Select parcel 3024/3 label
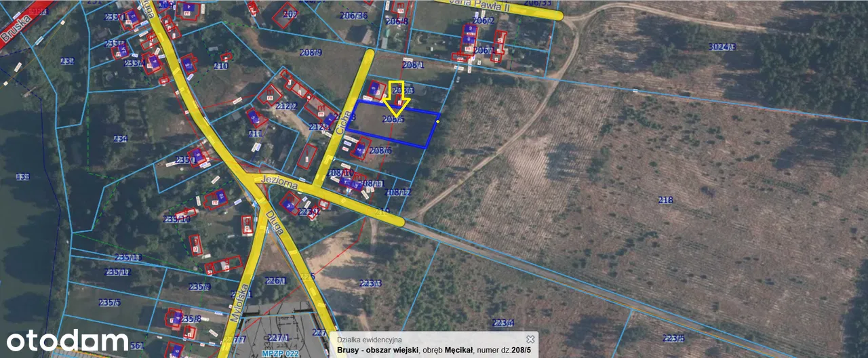This screenshot has height=358, width=868. [x=722, y=47]
